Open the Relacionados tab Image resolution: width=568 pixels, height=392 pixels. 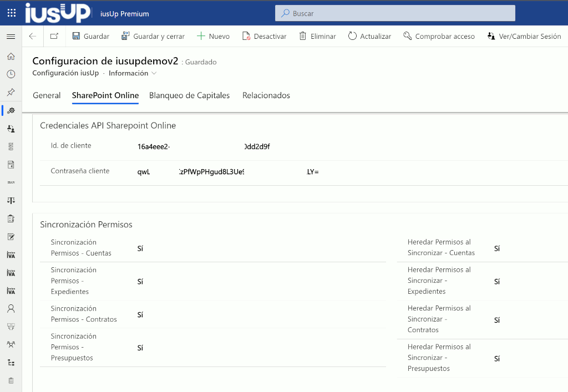point(266,95)
